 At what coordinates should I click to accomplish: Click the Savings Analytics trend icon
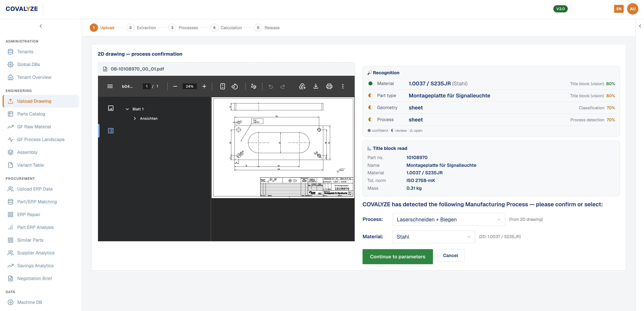11,266
